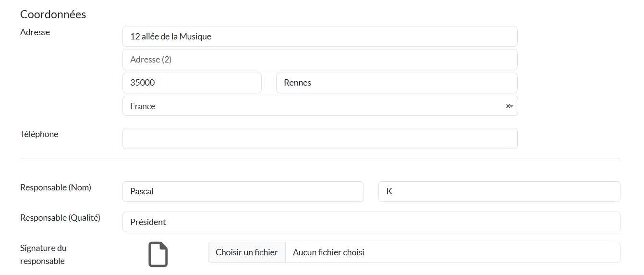Image resolution: width=644 pixels, height=275 pixels.
Task: Open the France country dropdown
Action: 312,106
